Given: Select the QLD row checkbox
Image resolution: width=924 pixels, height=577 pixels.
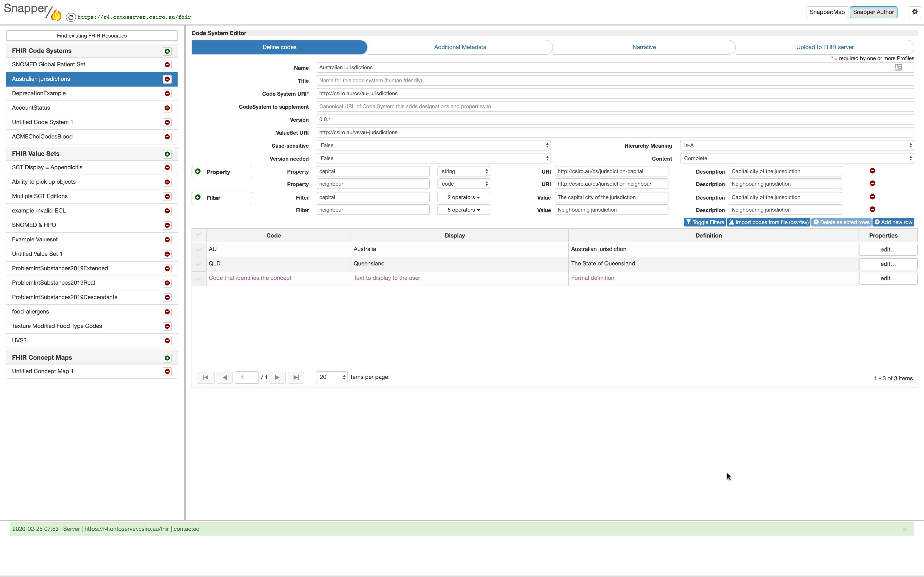Looking at the screenshot, I should click(x=199, y=264).
